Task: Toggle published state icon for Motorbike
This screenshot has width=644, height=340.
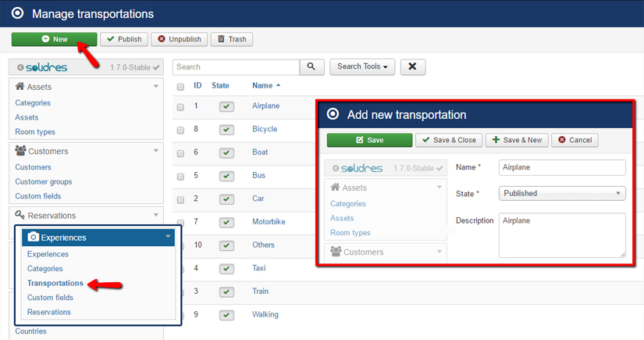Action: point(226,223)
